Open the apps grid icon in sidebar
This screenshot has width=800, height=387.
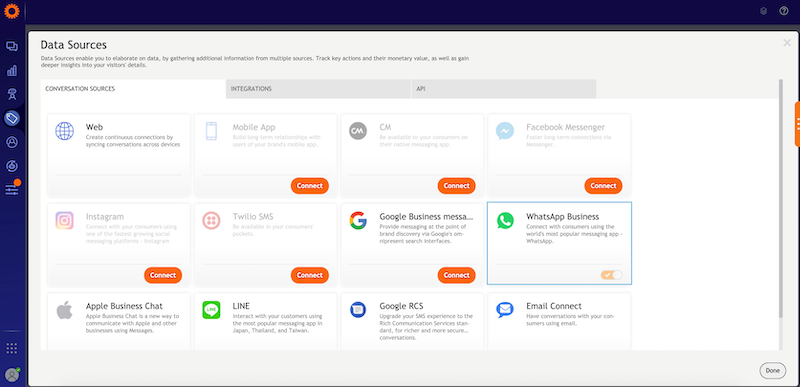[12, 348]
